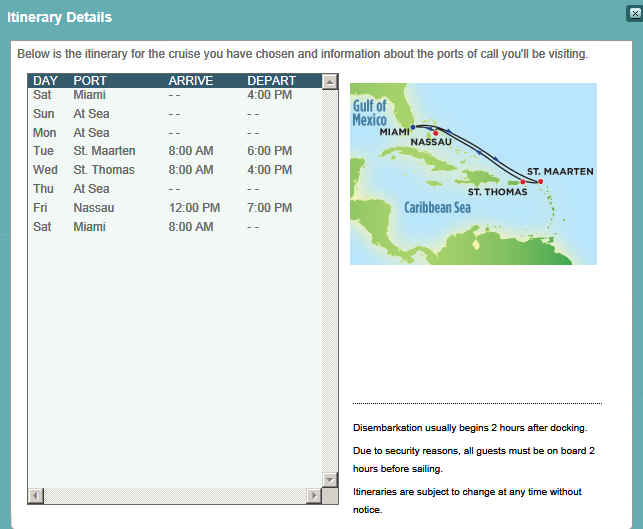Click the MIAMI label on map
Screen dimensions: 643x529
point(394,132)
